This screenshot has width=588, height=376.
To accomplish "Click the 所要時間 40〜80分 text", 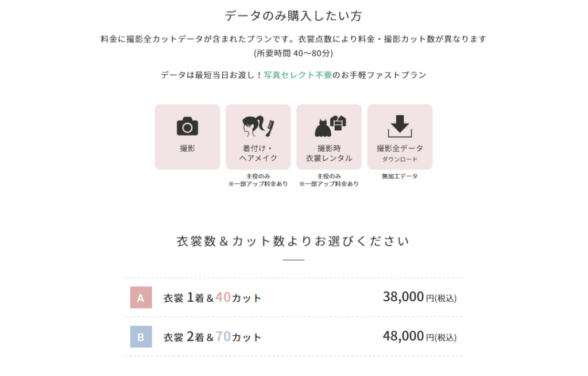I will (293, 53).
